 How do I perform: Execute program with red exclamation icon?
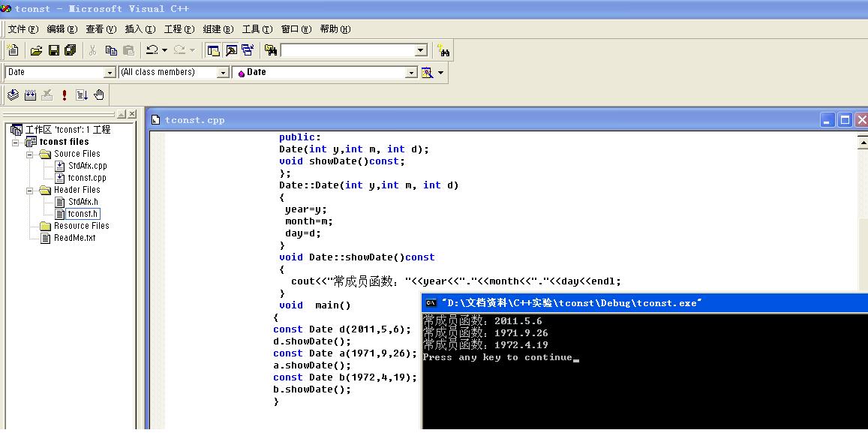[65, 95]
